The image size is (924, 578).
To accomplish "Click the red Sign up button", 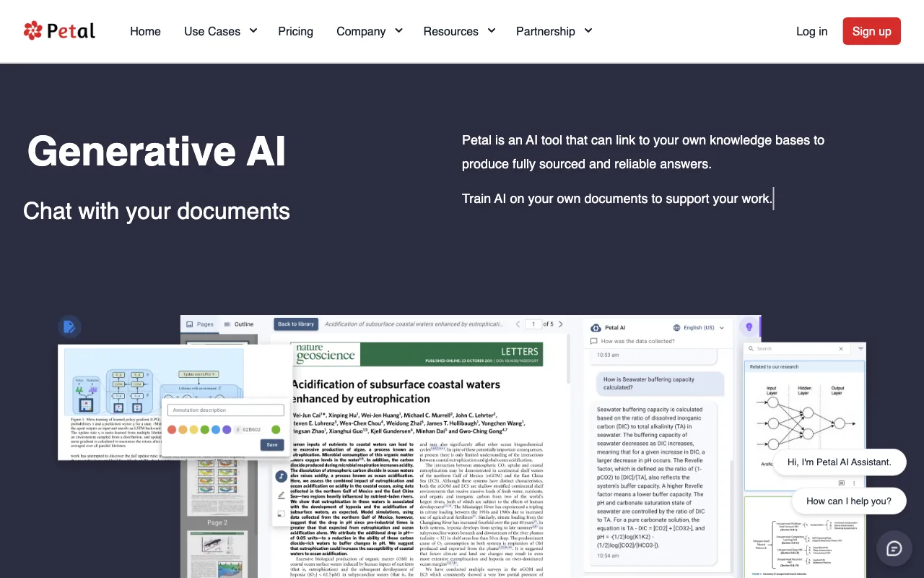I will click(x=871, y=31).
